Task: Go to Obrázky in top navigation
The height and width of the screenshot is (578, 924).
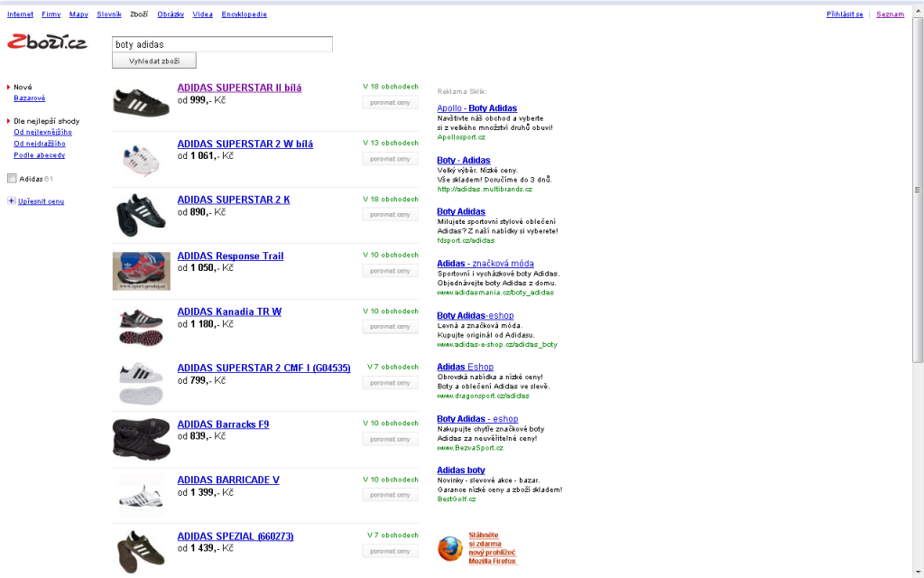Action: coord(171,14)
